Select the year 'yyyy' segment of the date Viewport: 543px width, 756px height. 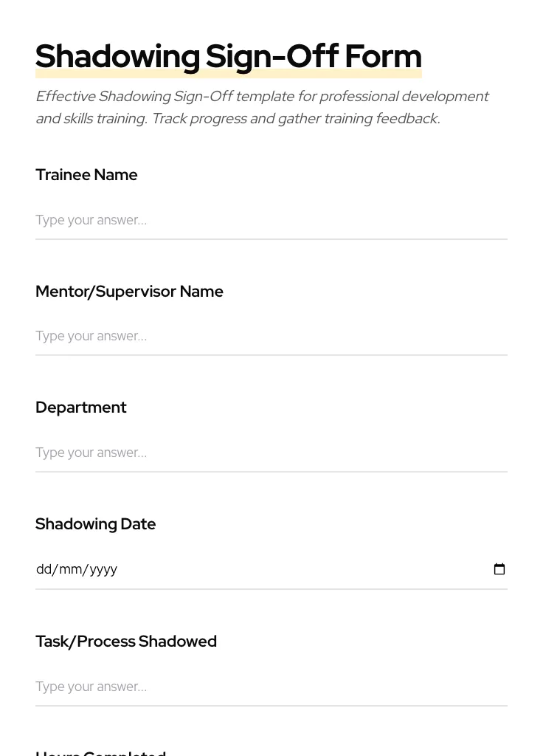(x=103, y=569)
